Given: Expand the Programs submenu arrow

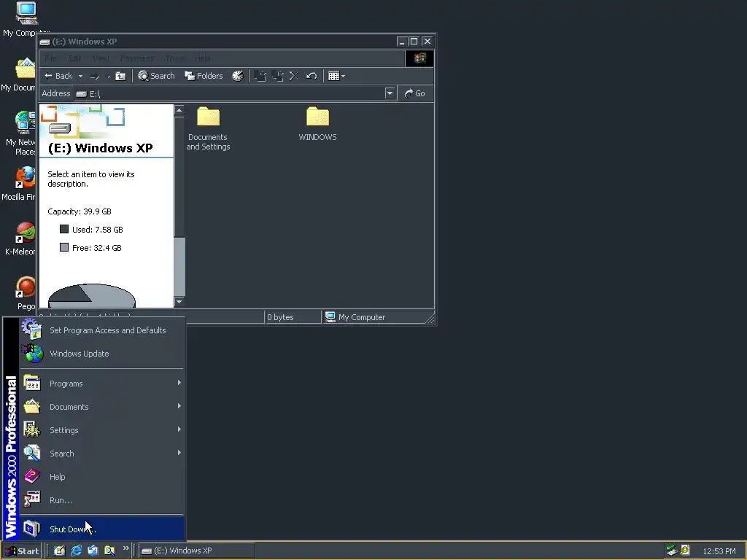Looking at the screenshot, I should (179, 382).
